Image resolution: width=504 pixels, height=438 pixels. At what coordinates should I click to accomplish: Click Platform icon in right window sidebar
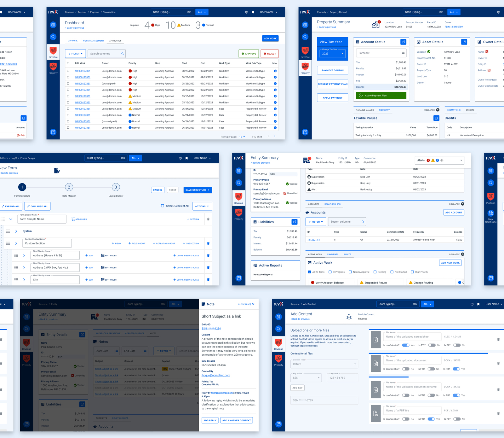coord(491,198)
